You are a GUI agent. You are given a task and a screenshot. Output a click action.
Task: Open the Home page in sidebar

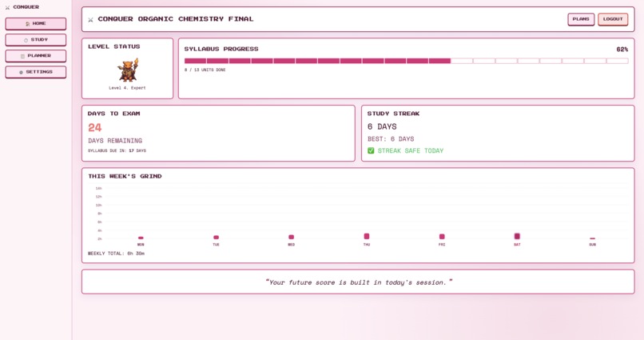point(36,24)
